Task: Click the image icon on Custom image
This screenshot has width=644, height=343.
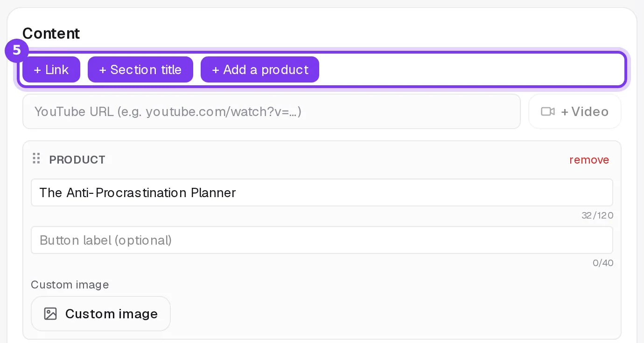Action: tap(50, 314)
